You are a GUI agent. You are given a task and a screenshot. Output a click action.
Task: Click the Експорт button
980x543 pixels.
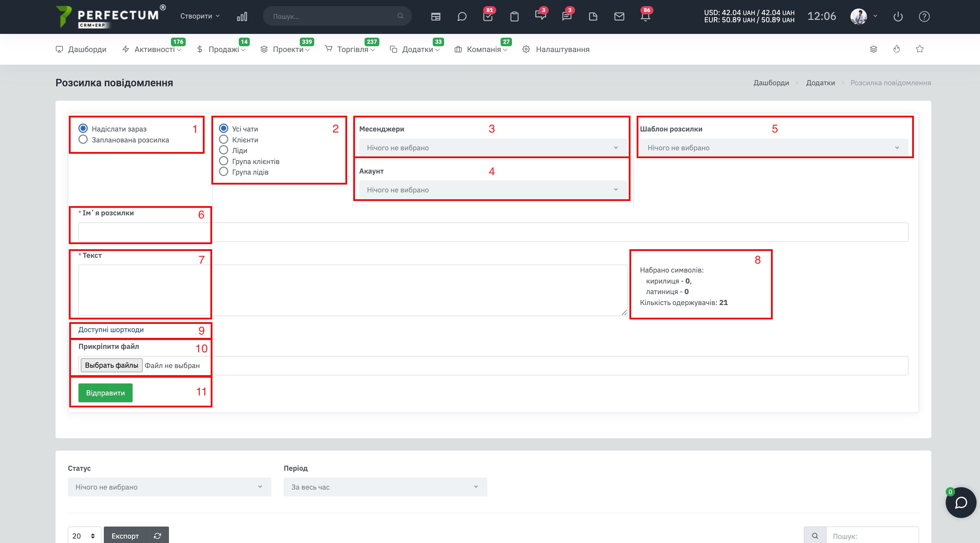pyautogui.click(x=125, y=535)
